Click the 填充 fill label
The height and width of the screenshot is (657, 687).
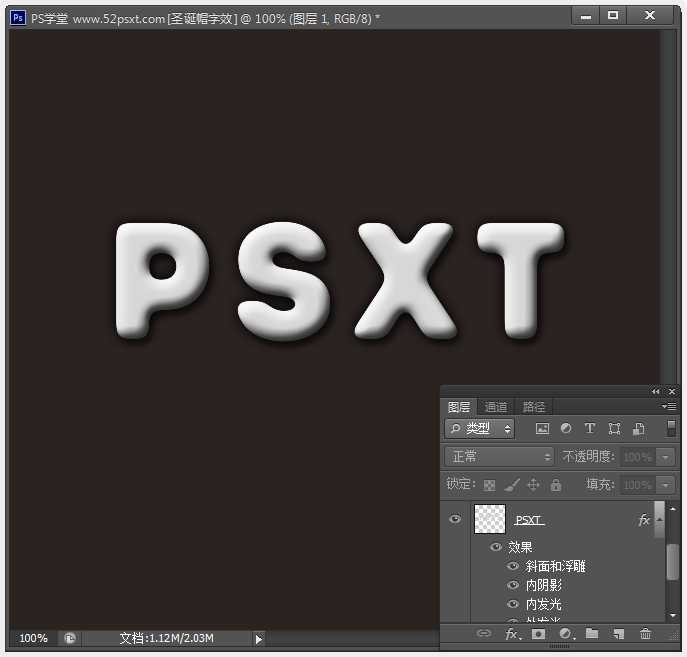[600, 484]
